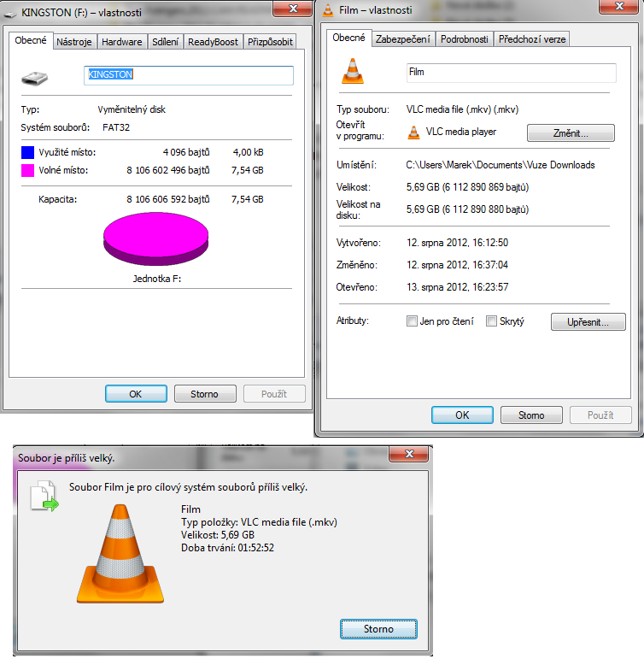
Task: Click the small VLC icon beside VLC media player
Action: (x=413, y=132)
